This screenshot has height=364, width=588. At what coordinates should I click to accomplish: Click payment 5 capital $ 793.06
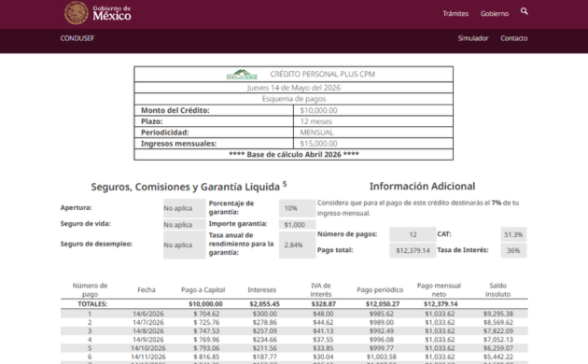(x=206, y=348)
